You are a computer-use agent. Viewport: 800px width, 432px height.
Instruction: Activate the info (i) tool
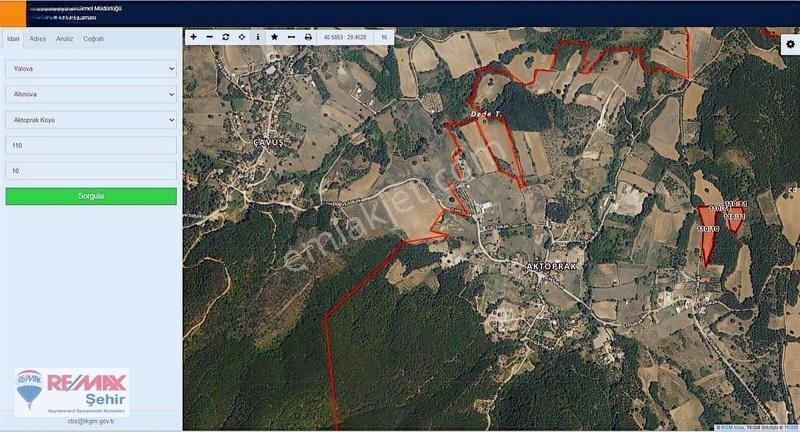(x=258, y=37)
